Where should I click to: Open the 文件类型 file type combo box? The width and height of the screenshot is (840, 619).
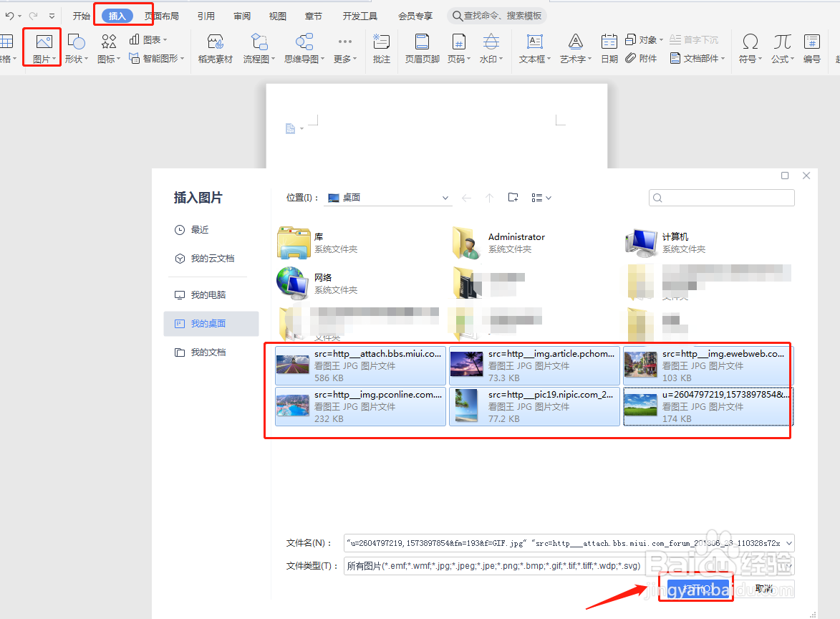click(569, 565)
